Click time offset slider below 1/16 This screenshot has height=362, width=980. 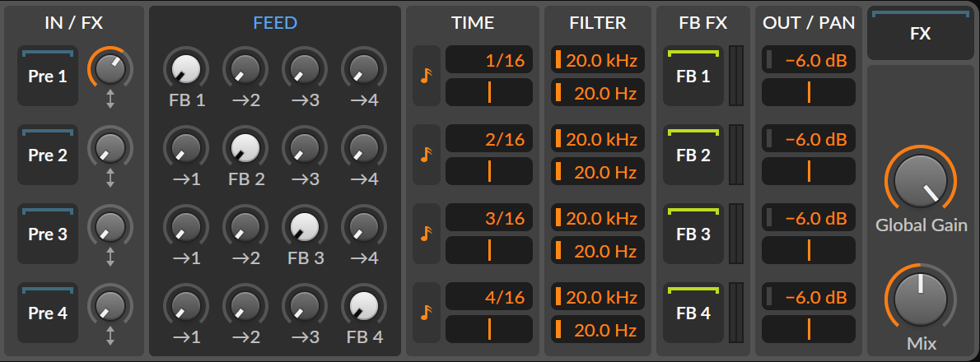point(488,92)
